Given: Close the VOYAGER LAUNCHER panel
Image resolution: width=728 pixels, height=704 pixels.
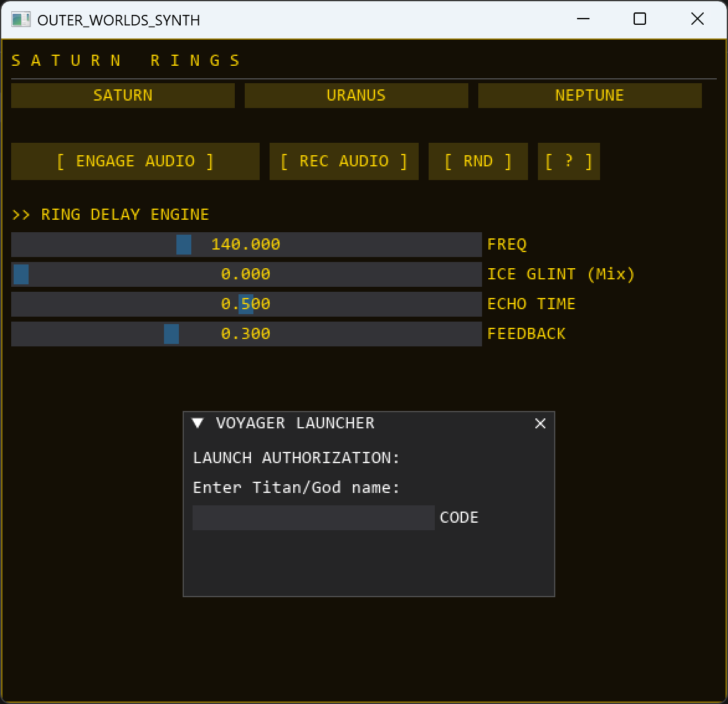Looking at the screenshot, I should coord(540,423).
